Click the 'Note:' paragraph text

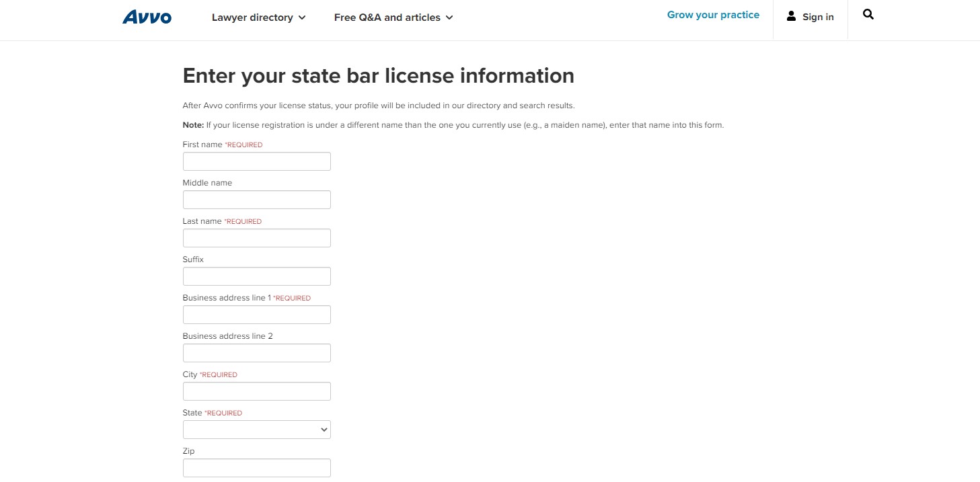453,125
